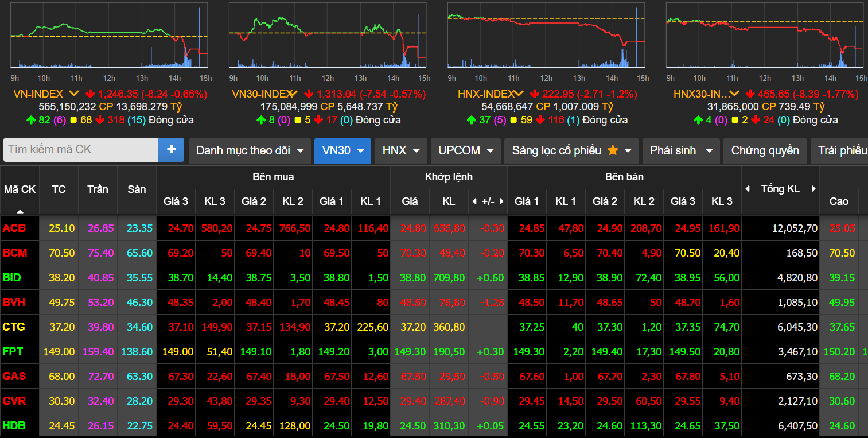Image resolution: width=868 pixels, height=438 pixels.
Task: Click left arrow beside +/- column header
Action: pyautogui.click(x=474, y=201)
